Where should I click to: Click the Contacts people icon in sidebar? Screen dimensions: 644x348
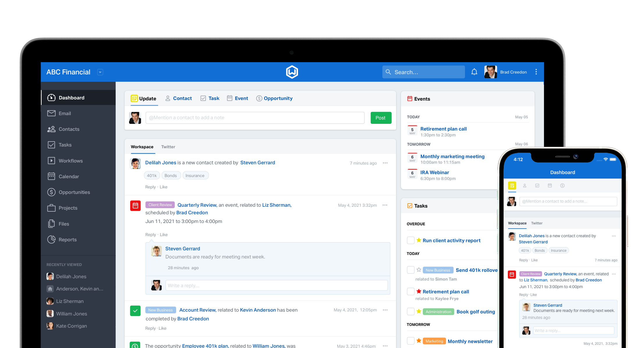coord(51,129)
